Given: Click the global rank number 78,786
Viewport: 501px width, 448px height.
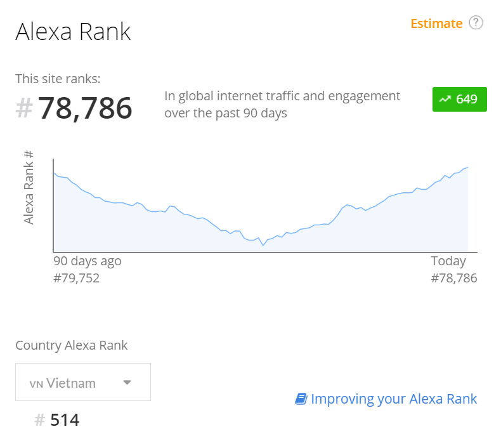Looking at the screenshot, I should [x=85, y=108].
